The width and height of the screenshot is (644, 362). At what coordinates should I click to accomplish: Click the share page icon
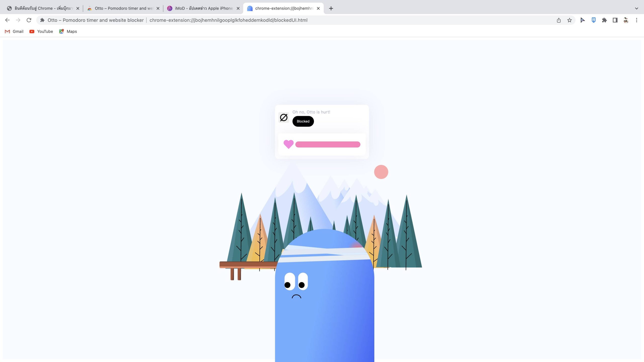(x=559, y=20)
